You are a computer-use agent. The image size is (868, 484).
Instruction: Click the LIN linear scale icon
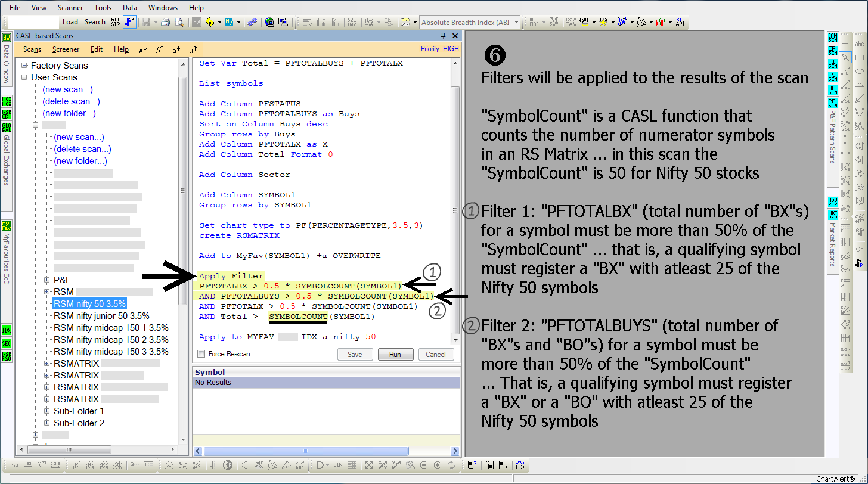[338, 465]
